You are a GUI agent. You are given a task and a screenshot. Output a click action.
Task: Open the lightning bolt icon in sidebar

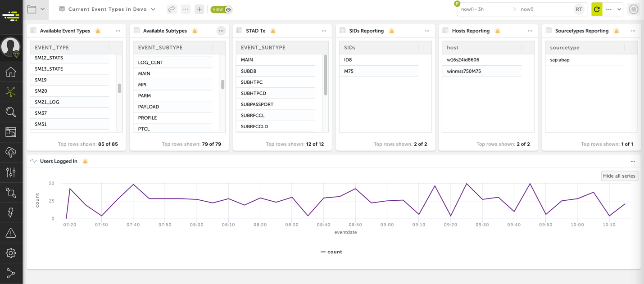tap(11, 213)
